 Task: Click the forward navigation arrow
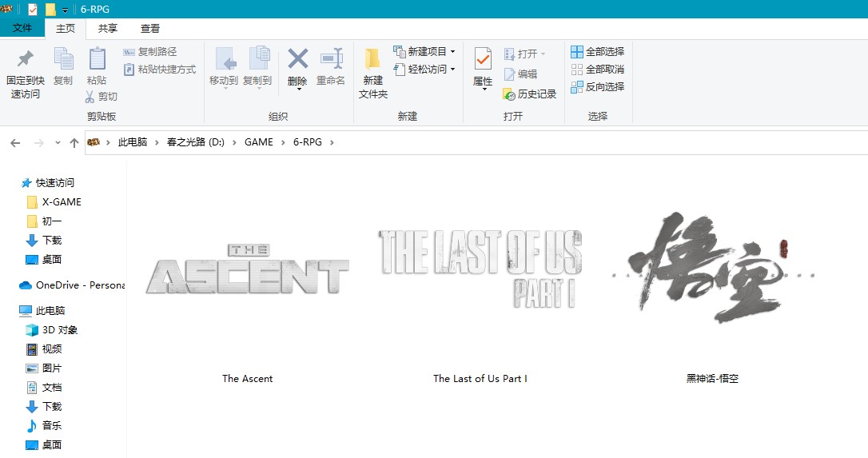click(x=38, y=143)
